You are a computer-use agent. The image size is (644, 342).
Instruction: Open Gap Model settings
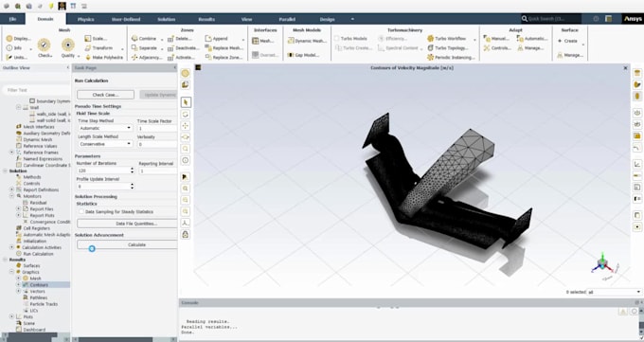303,55
